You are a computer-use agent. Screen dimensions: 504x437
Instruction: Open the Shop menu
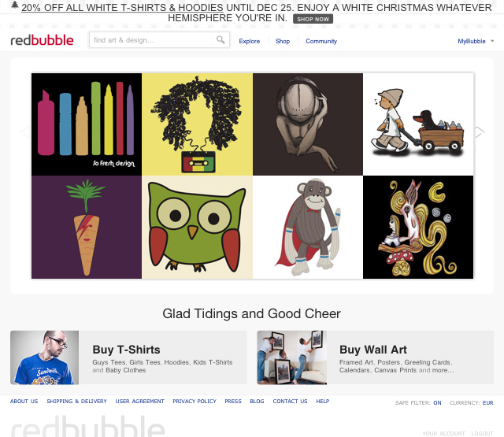[x=283, y=41]
